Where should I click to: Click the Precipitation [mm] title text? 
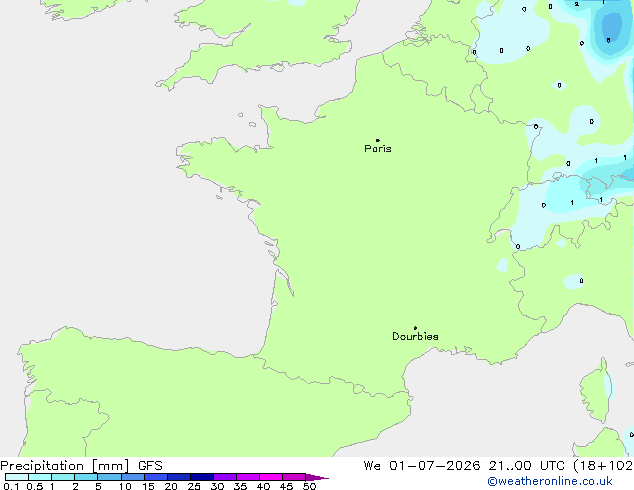[x=65, y=466]
